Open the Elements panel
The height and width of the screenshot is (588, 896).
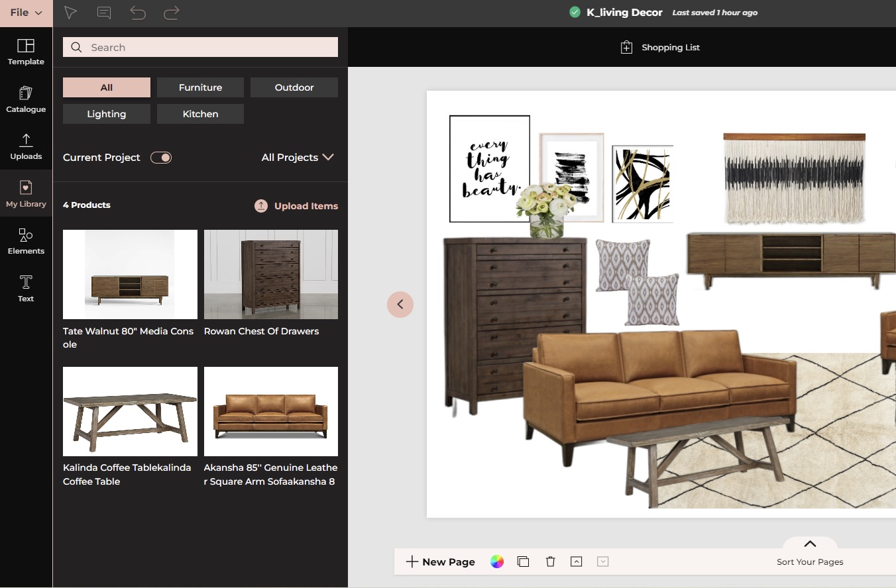tap(26, 241)
